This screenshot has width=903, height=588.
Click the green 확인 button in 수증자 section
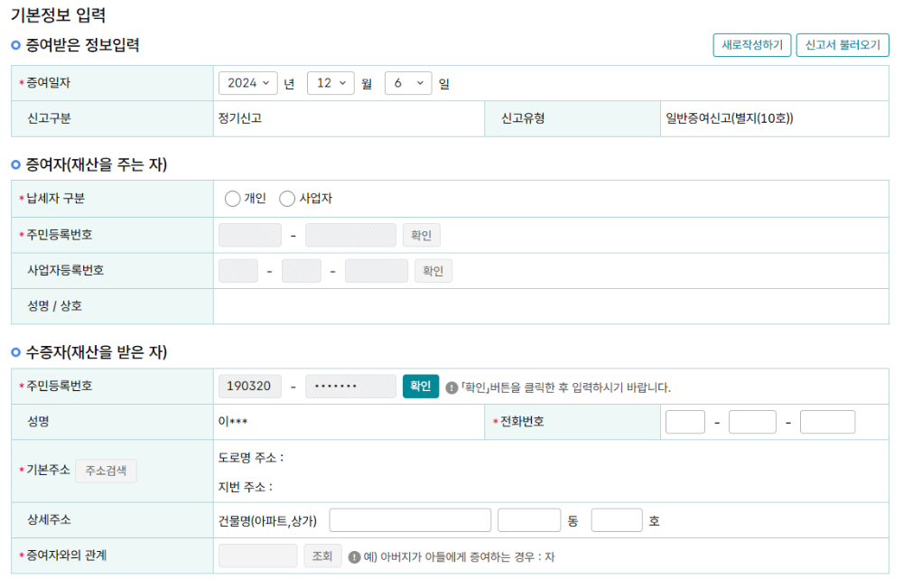tap(420, 385)
